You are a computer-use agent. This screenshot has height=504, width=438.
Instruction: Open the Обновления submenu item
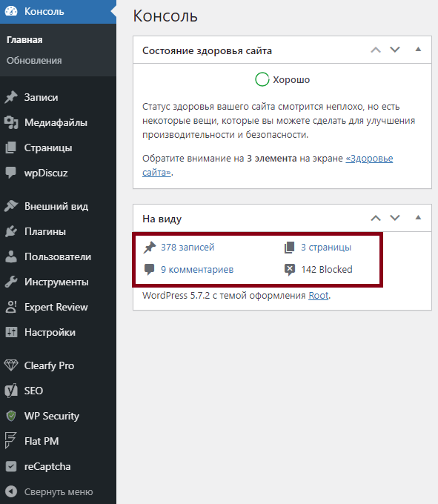tap(34, 61)
